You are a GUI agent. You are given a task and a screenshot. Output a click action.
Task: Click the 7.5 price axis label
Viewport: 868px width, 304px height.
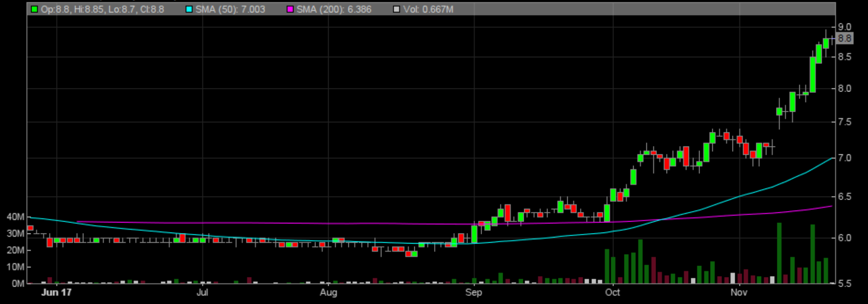[x=845, y=122]
